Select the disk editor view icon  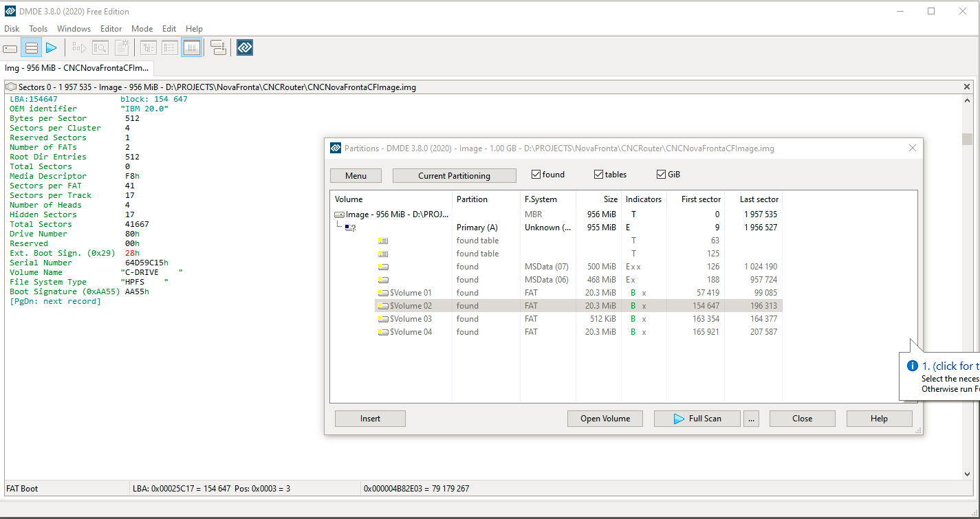pos(192,48)
